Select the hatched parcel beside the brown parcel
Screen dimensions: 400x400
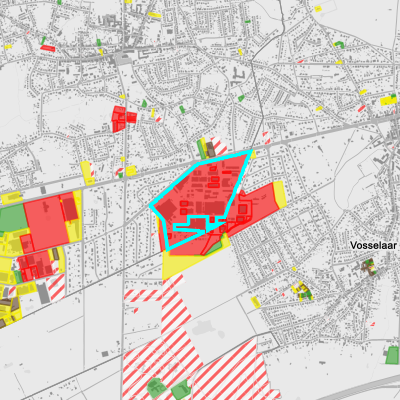click(x=219, y=146)
